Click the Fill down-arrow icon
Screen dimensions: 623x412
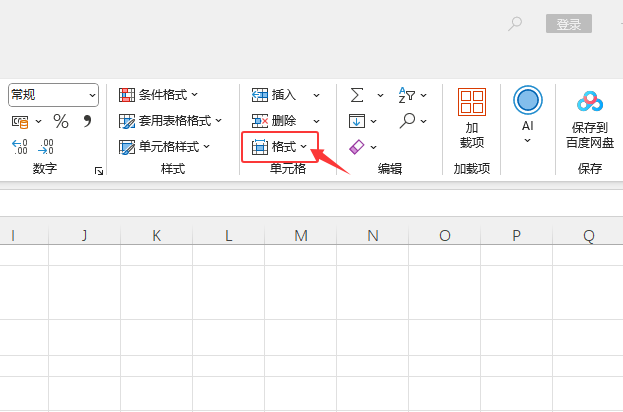[x=357, y=121]
